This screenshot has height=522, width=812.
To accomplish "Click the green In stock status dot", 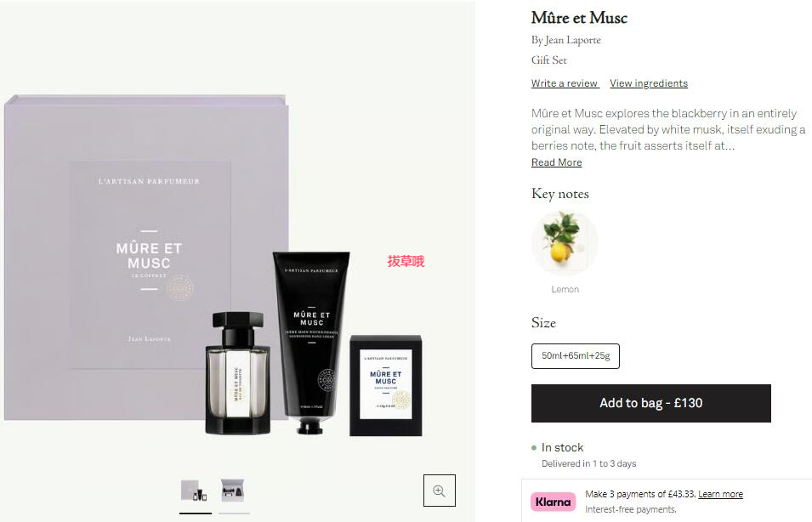I will tap(534, 448).
